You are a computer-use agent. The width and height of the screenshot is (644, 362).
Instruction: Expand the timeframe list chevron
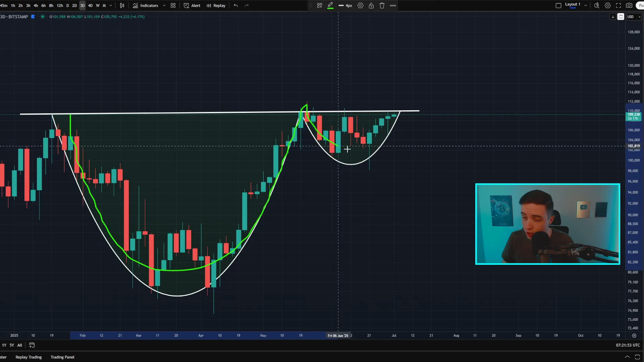tap(111, 6)
